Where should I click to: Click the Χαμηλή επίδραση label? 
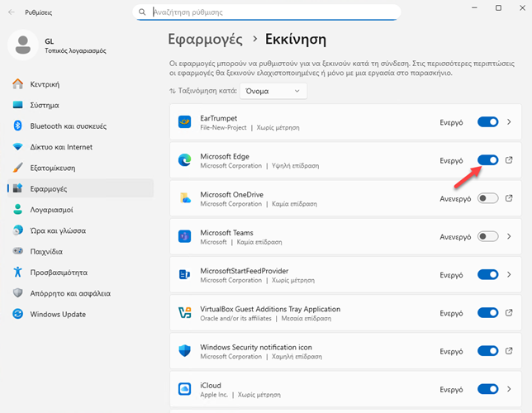(297, 357)
